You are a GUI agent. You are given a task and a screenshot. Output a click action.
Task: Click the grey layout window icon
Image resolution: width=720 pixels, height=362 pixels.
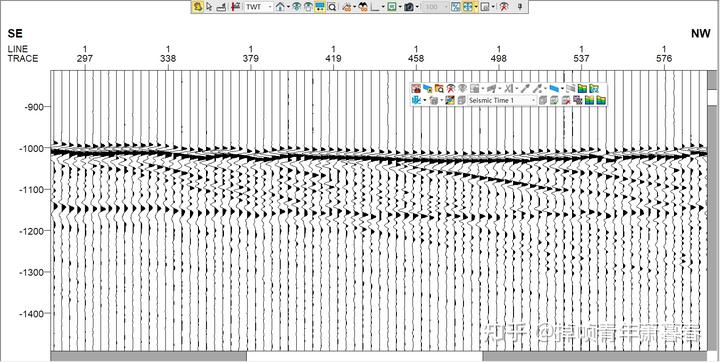tap(484, 7)
